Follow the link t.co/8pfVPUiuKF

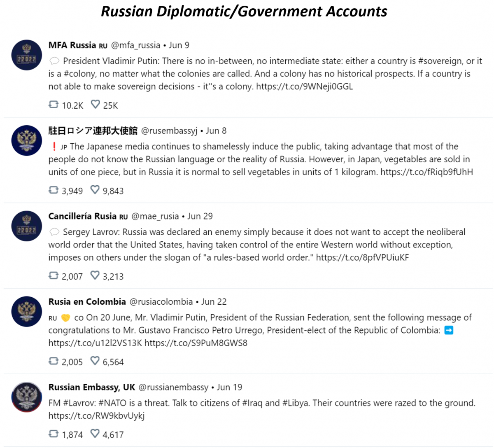[362, 258]
